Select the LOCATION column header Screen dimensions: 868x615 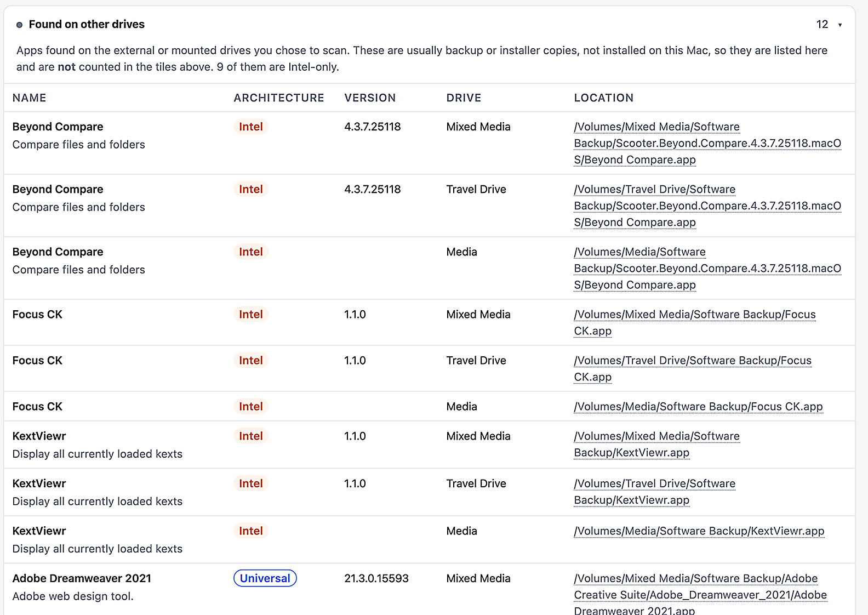pos(603,98)
